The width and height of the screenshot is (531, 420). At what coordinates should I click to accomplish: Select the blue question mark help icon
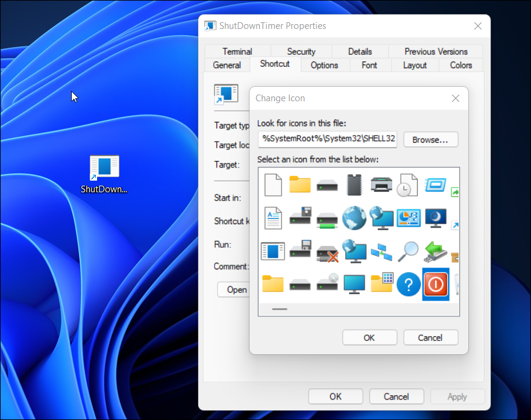pyautogui.click(x=408, y=284)
